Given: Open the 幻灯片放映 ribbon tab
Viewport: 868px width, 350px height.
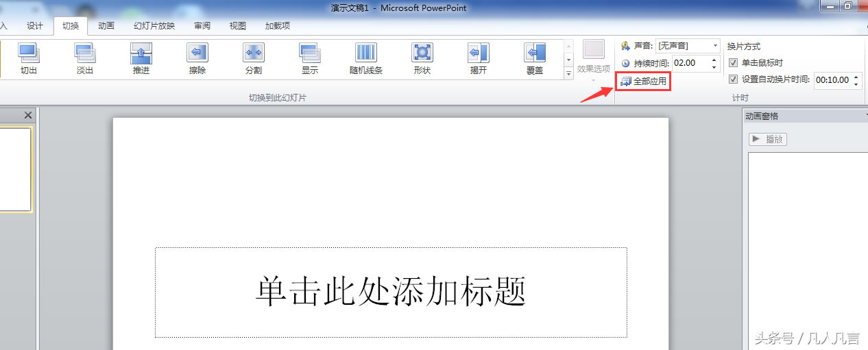Looking at the screenshot, I should tap(154, 26).
